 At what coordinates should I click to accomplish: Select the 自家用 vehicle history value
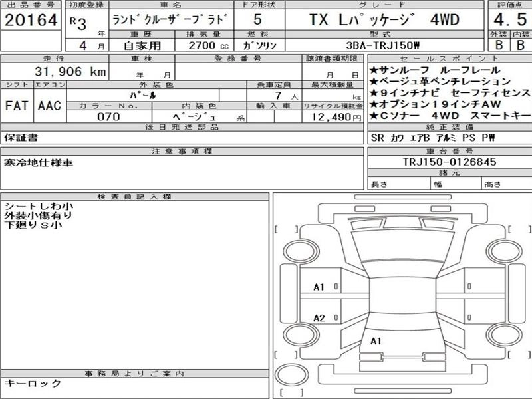coord(142,45)
